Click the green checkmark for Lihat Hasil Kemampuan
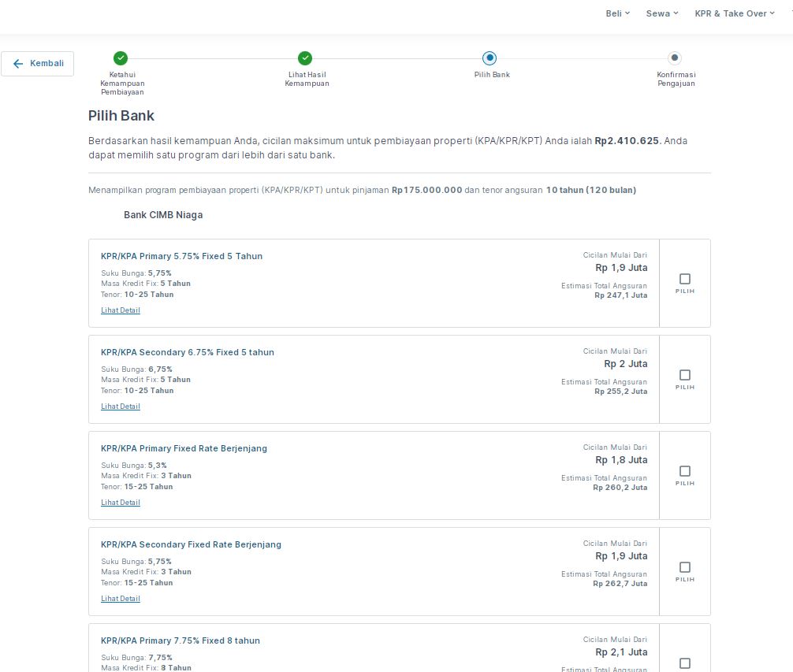Image resolution: width=793 pixels, height=672 pixels. tap(305, 58)
